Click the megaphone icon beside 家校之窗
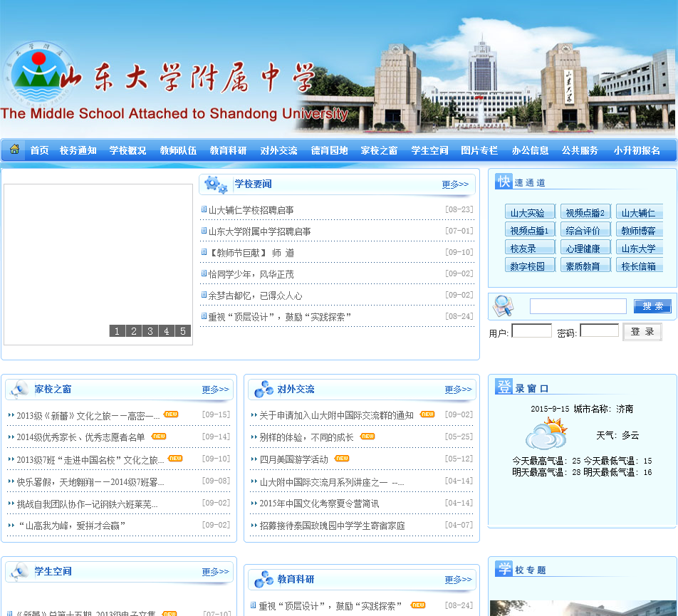This screenshot has width=678, height=616. click(x=19, y=390)
